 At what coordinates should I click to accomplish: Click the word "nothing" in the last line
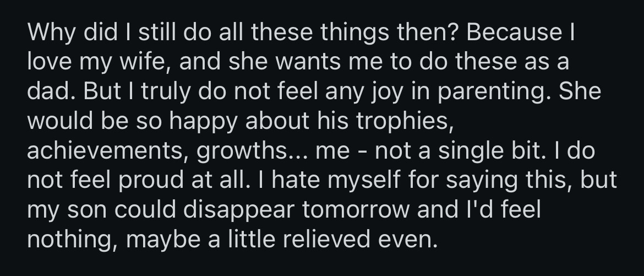coord(66,240)
